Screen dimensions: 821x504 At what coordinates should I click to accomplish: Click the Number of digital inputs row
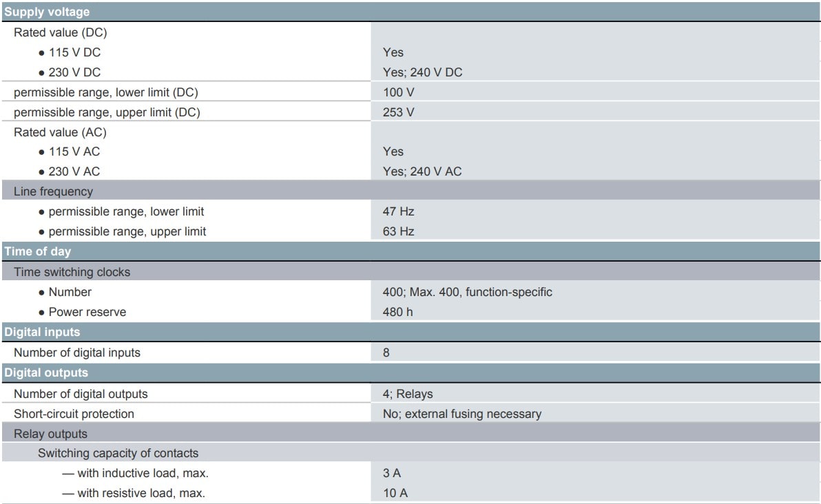[x=410, y=353]
